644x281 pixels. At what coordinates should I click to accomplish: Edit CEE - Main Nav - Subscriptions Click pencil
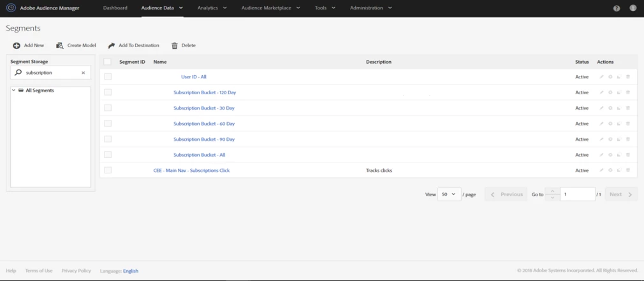point(601,170)
